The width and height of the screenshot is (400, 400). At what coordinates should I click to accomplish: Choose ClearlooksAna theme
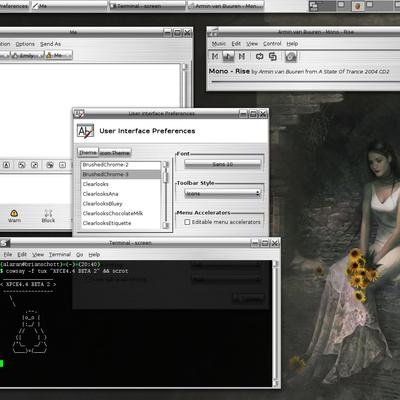tap(121, 194)
